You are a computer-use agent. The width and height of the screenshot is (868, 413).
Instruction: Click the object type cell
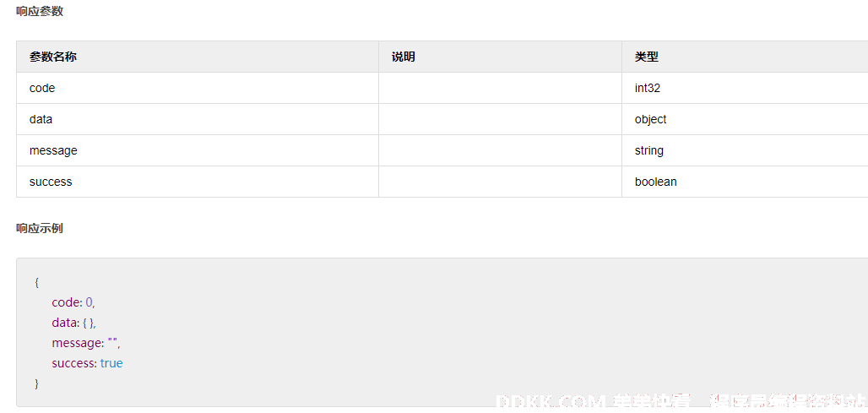tap(745, 119)
